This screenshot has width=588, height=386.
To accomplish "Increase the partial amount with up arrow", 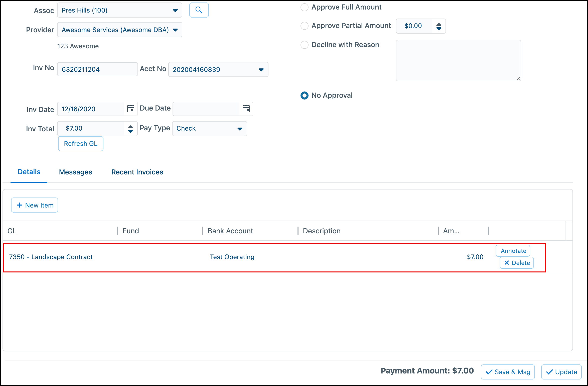I will click(x=438, y=24).
